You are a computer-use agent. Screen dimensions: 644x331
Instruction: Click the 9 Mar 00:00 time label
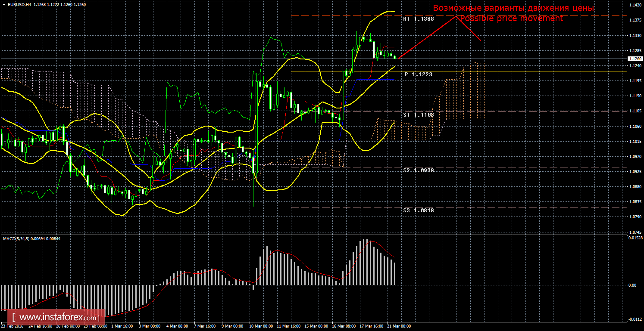[x=232, y=327]
